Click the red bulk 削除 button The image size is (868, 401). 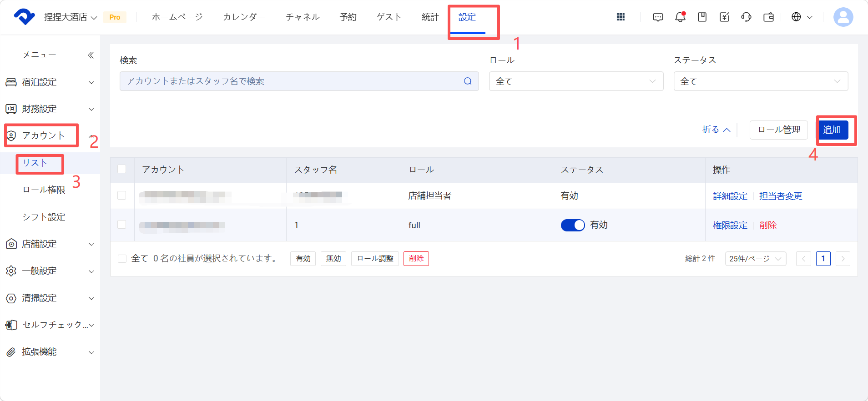tap(416, 259)
